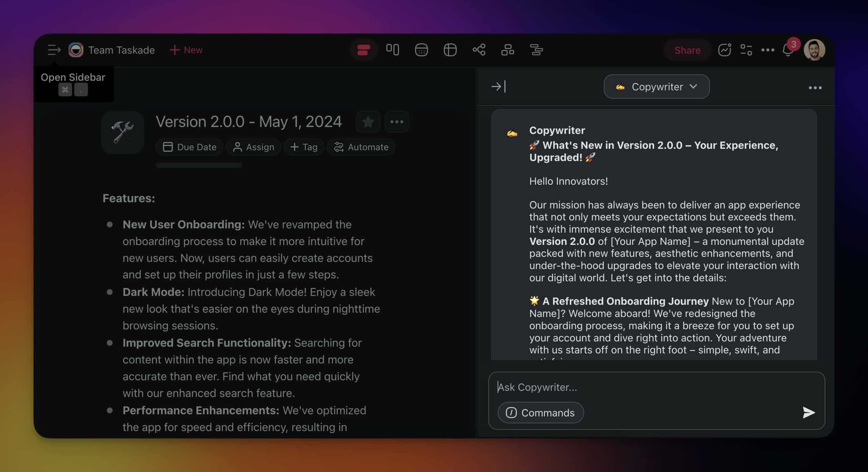The height and width of the screenshot is (472, 868).
Task: Expand the Copywriter agent dropdown
Action: tap(656, 87)
